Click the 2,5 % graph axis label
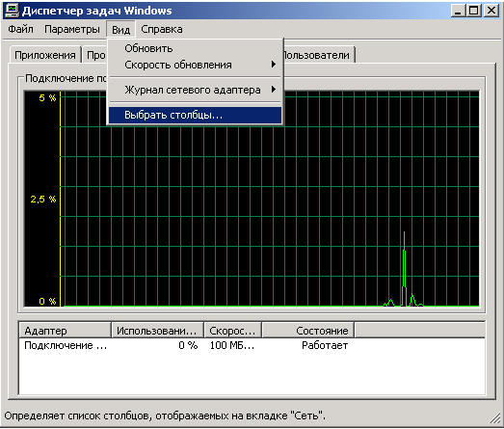Screen dimensions: 504x429 pos(43,199)
